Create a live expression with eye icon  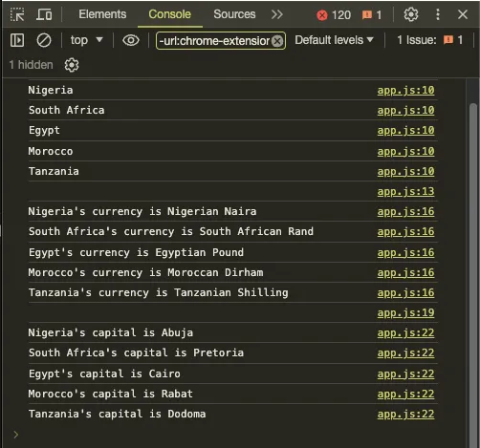[x=131, y=40]
